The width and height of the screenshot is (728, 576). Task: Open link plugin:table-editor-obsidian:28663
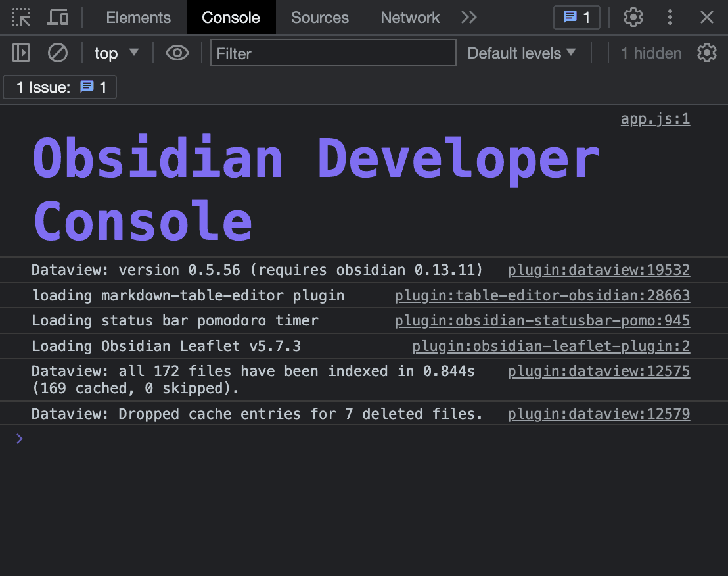pos(542,295)
